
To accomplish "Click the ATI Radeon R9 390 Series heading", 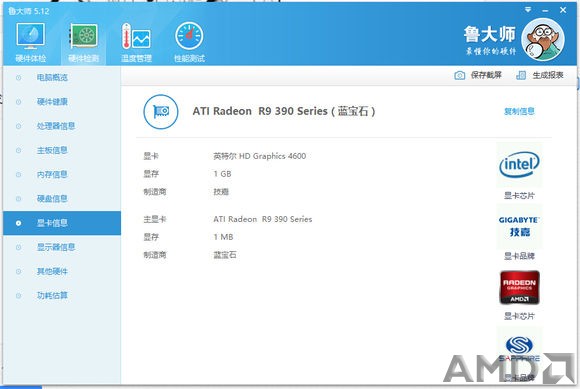I will coord(284,111).
